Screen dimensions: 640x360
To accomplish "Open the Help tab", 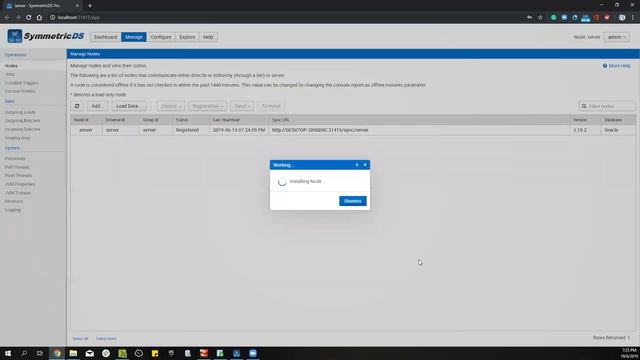I will click(208, 37).
